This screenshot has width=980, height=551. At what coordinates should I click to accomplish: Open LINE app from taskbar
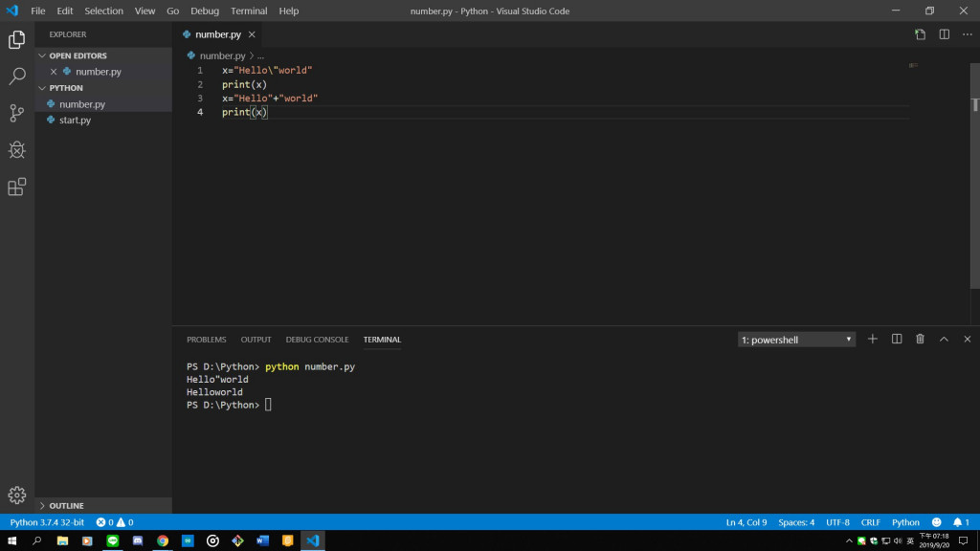click(113, 541)
